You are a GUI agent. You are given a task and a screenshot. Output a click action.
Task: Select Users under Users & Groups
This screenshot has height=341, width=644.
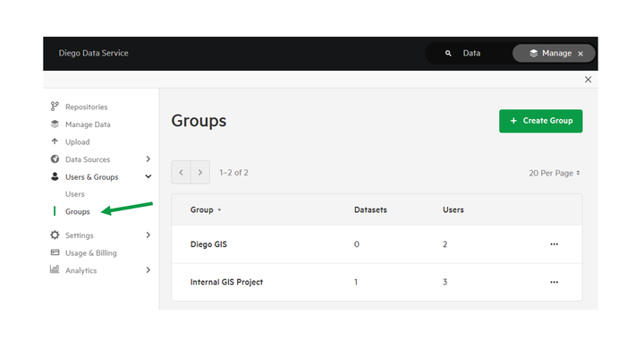(75, 194)
